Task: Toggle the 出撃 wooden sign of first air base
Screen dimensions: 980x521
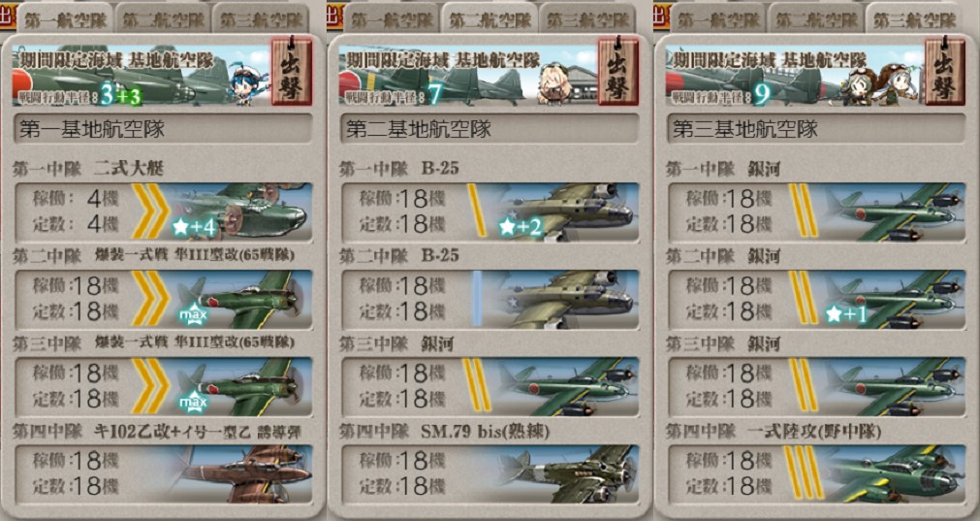Action: click(291, 71)
